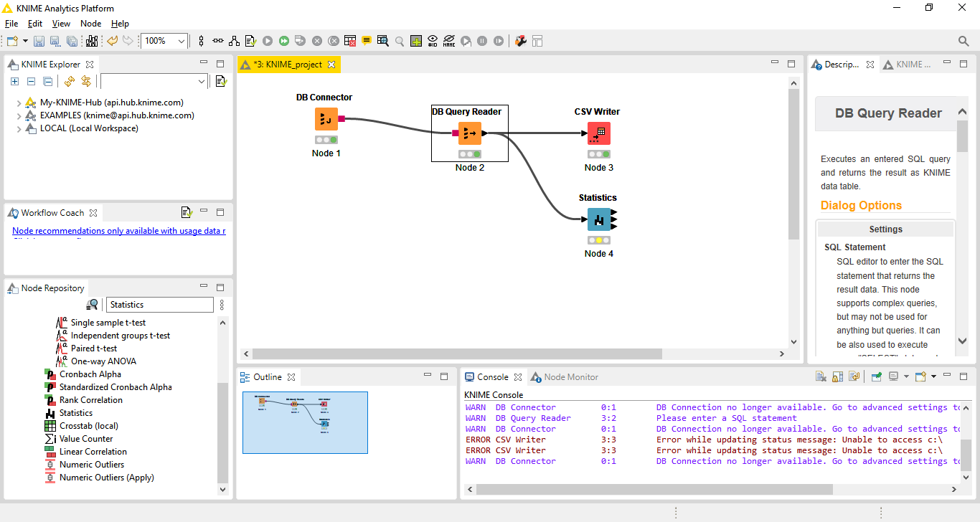
Task: Click the DB Connector node icon
Action: tap(326, 119)
